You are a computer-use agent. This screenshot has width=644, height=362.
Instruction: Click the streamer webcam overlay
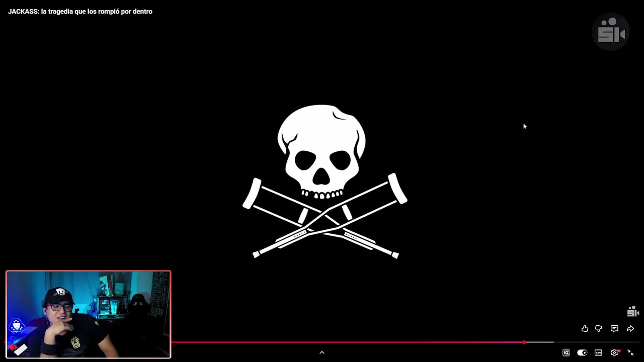point(89,315)
